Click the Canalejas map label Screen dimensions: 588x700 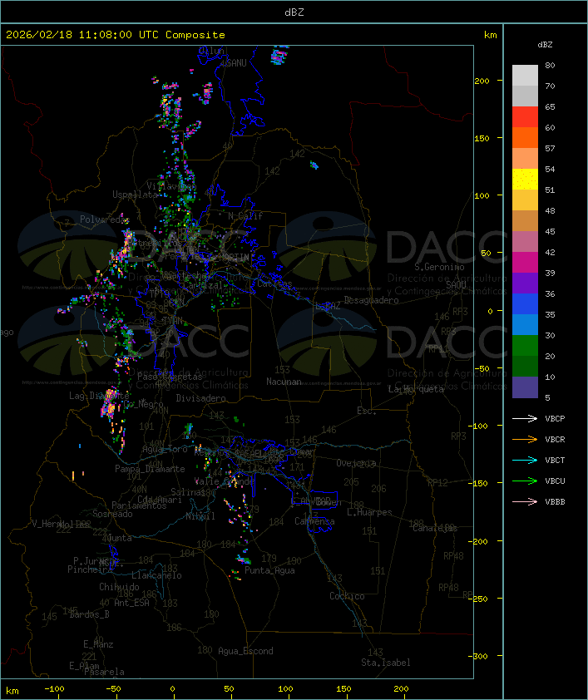click(x=435, y=528)
